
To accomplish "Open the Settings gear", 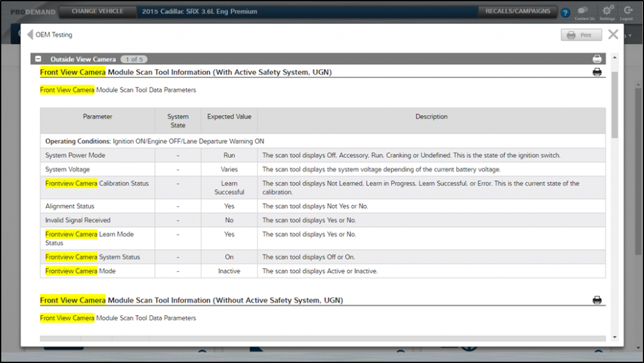I will point(607,11).
